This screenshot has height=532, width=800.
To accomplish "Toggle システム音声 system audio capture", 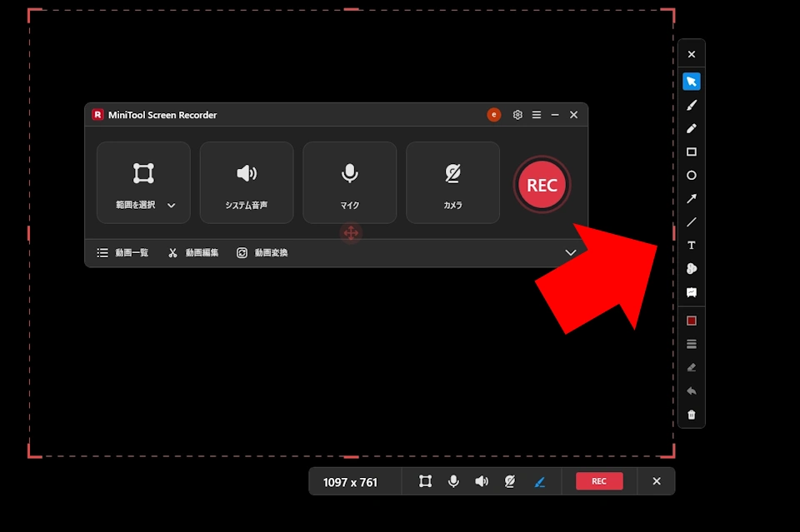I will [247, 182].
